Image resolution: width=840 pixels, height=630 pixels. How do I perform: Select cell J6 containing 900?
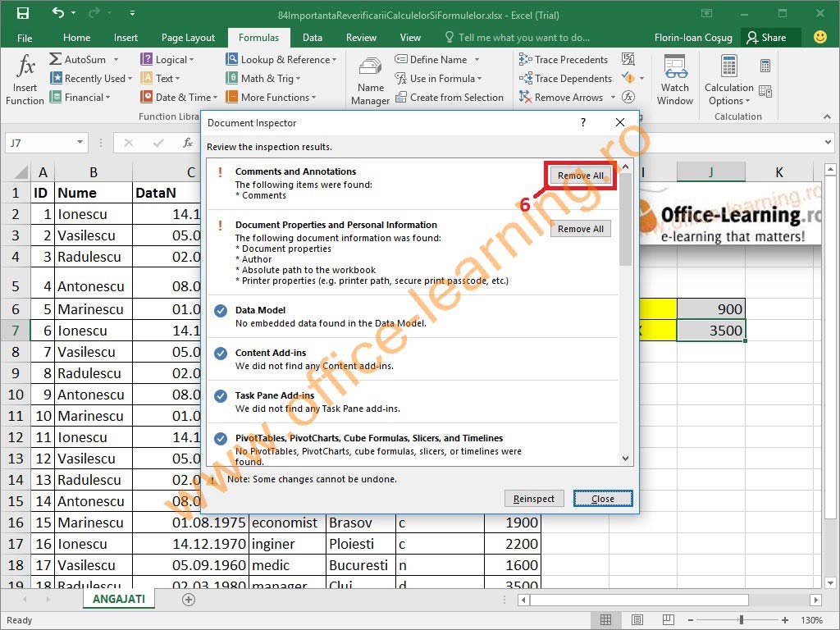711,309
